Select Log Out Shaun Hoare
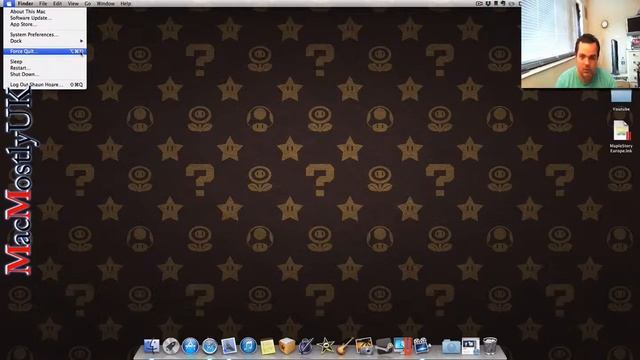640x360 pixels. [45, 84]
